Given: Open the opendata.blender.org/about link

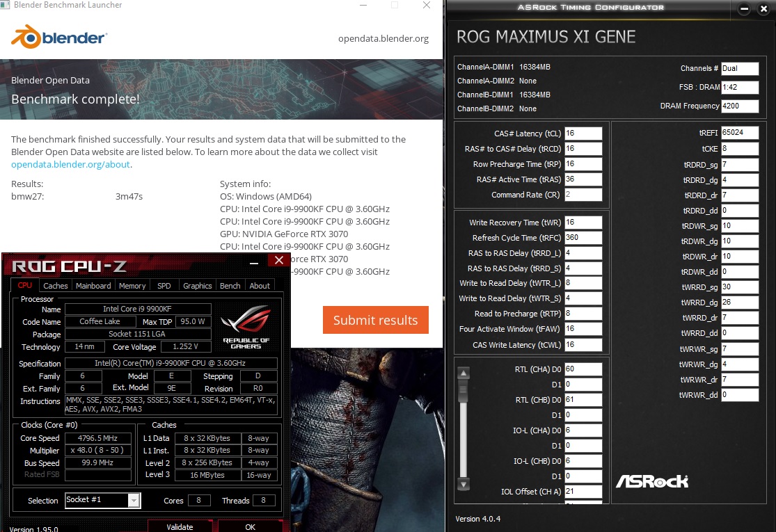Looking at the screenshot, I should pos(70,164).
